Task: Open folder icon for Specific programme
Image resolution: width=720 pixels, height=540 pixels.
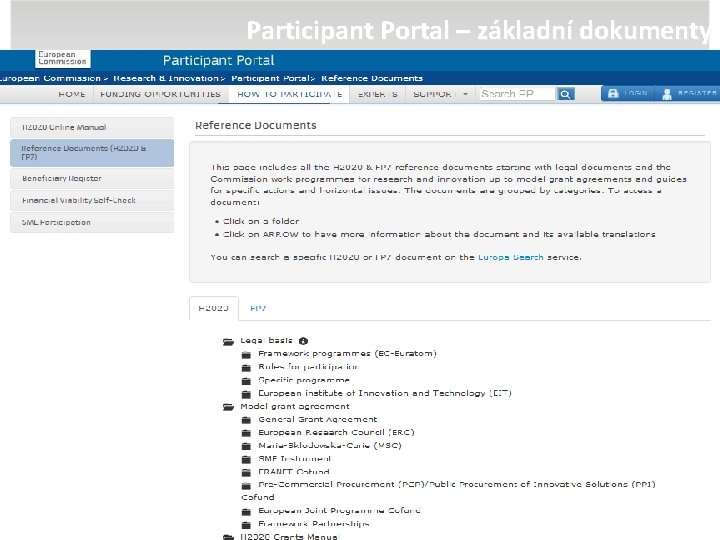Action: click(246, 381)
